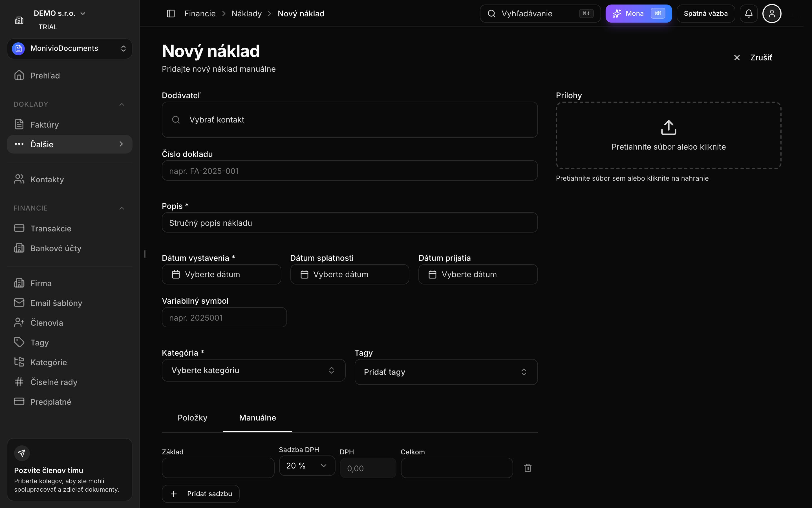The image size is (812, 508).
Task: Open Číselné rady in the sidebar
Action: click(x=69, y=382)
